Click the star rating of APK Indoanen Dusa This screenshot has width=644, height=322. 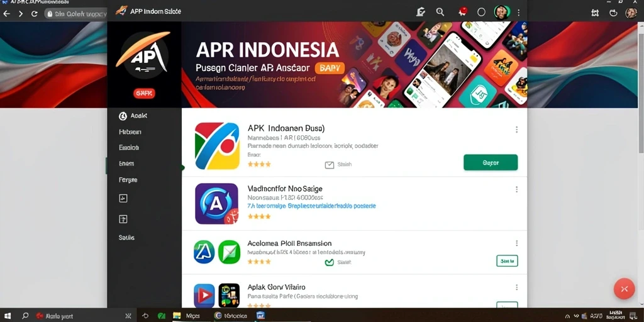pyautogui.click(x=259, y=164)
